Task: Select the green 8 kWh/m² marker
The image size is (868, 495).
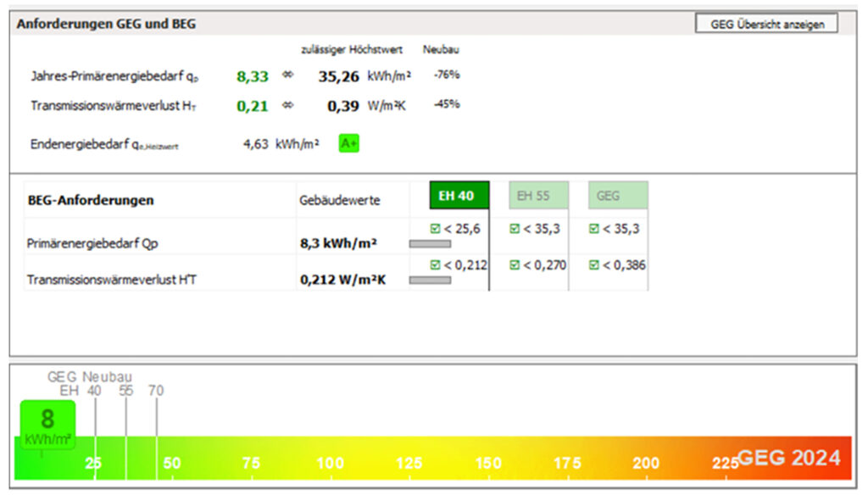Action: point(47,424)
